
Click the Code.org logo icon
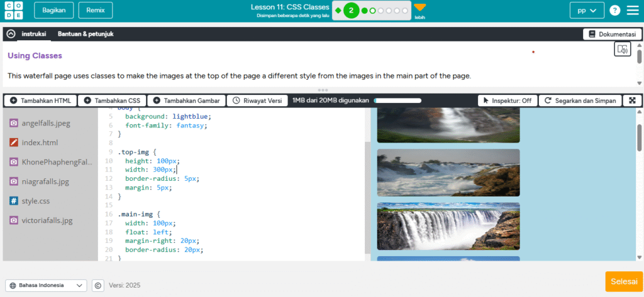[13, 10]
